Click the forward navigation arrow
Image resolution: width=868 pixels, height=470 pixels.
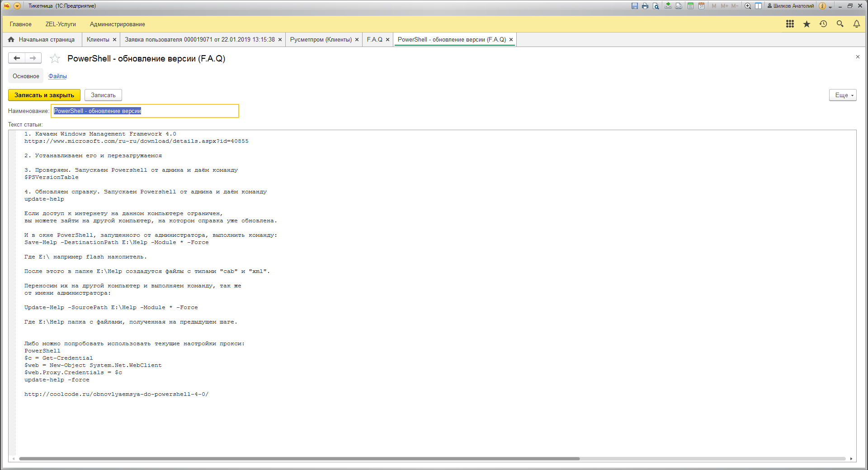coord(33,58)
